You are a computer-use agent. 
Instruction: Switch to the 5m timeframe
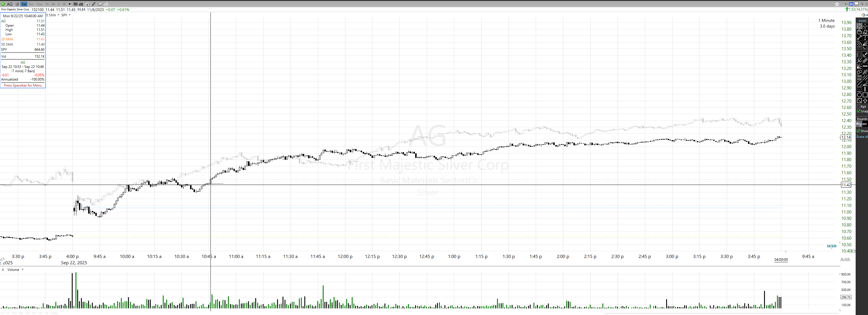tap(31, 4)
